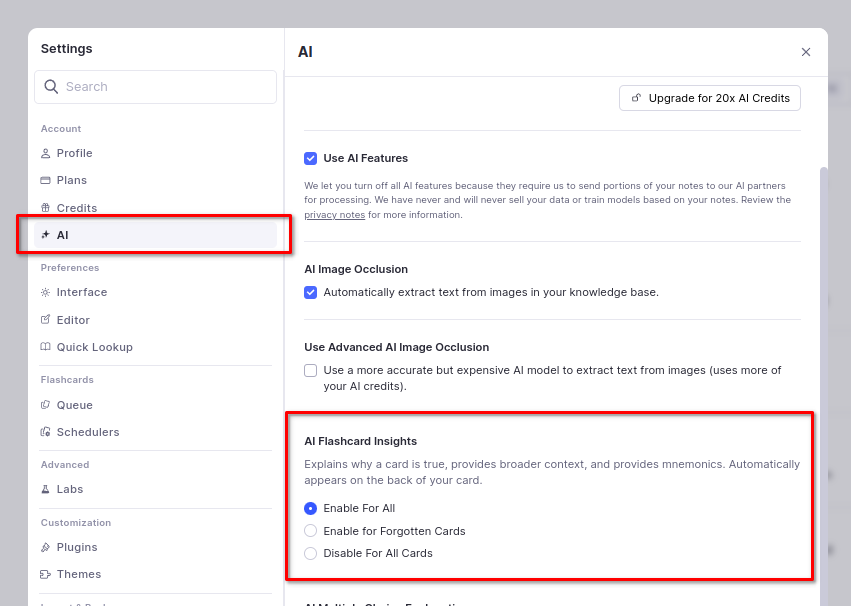Choose Disable For All Cards radio

pos(311,553)
